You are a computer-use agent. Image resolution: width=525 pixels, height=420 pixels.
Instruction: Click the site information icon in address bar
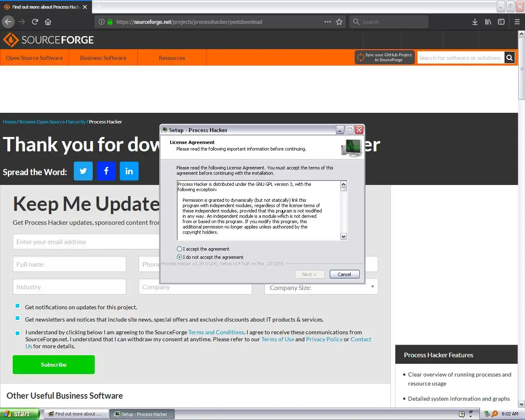click(101, 22)
